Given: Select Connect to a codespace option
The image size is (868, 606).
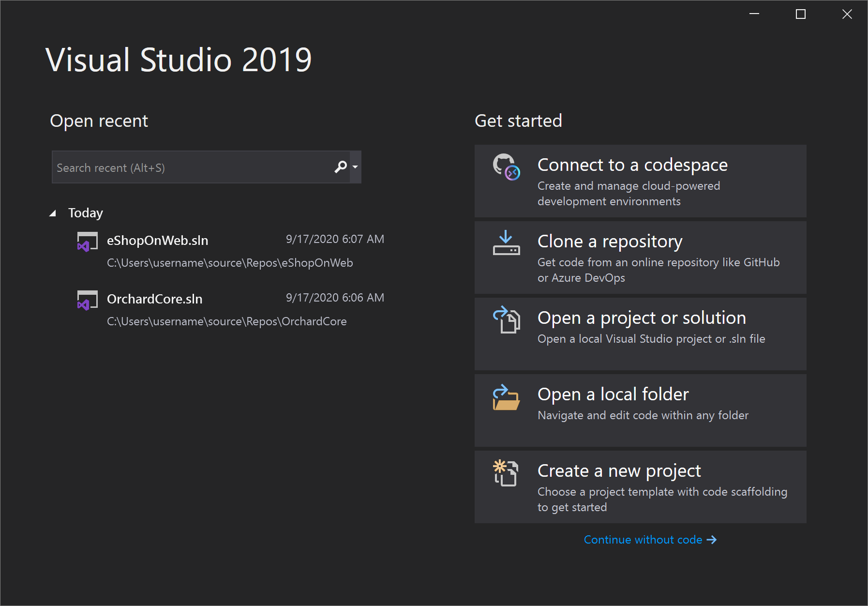Looking at the screenshot, I should click(x=640, y=182).
